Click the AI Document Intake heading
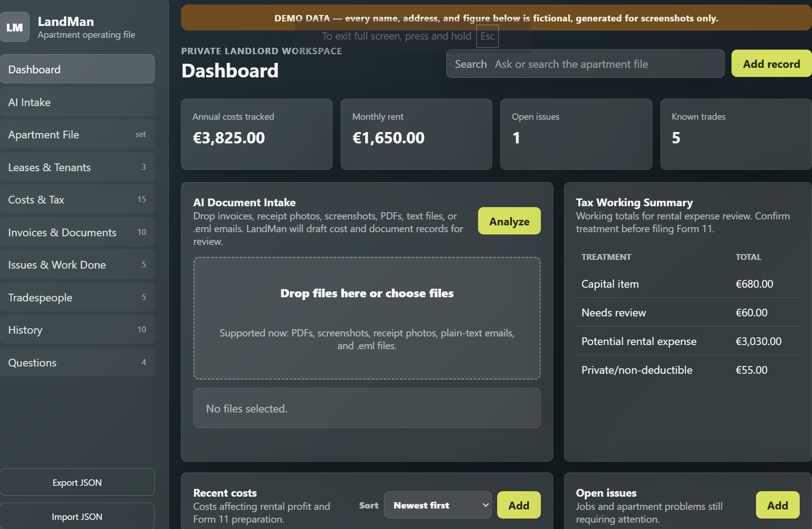 (244, 203)
